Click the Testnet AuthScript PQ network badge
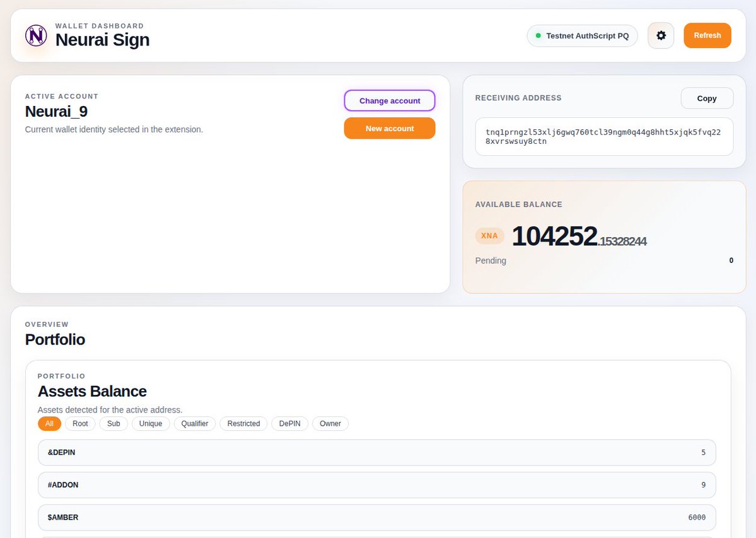 [x=582, y=36]
